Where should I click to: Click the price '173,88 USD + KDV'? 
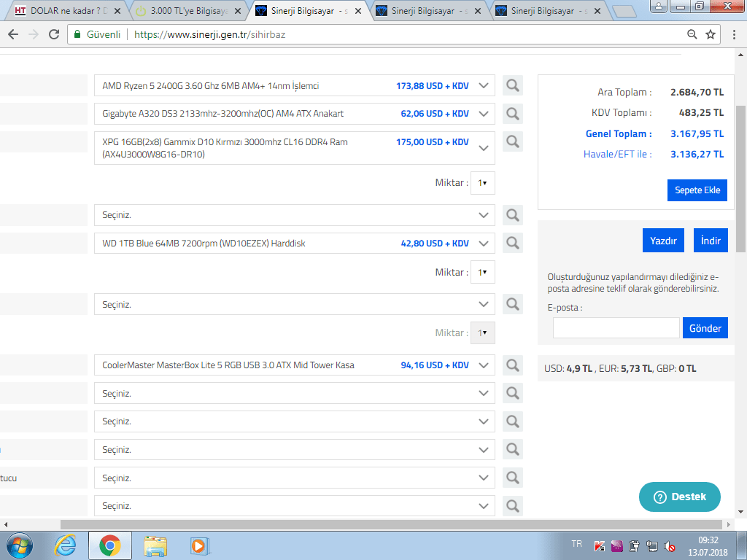tap(433, 86)
